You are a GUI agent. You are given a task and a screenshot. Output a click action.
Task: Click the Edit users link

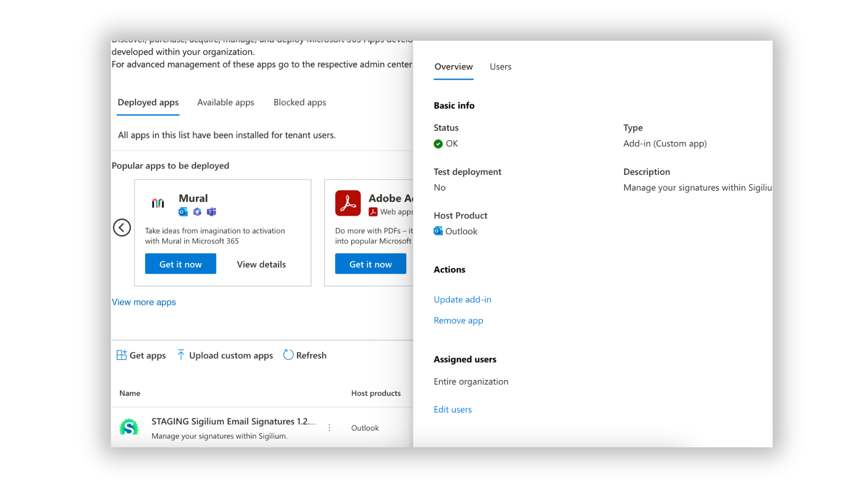click(453, 409)
